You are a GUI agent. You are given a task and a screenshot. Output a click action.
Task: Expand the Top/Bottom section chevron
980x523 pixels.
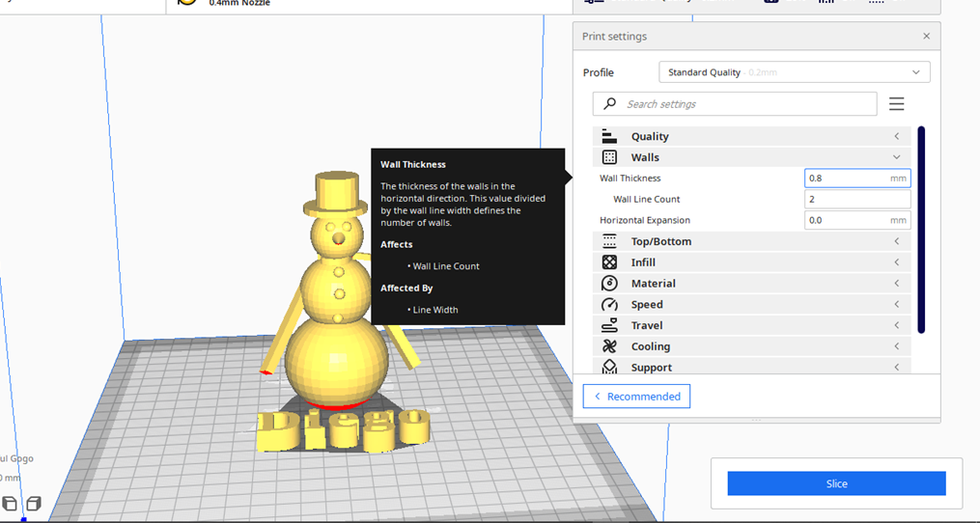point(897,241)
